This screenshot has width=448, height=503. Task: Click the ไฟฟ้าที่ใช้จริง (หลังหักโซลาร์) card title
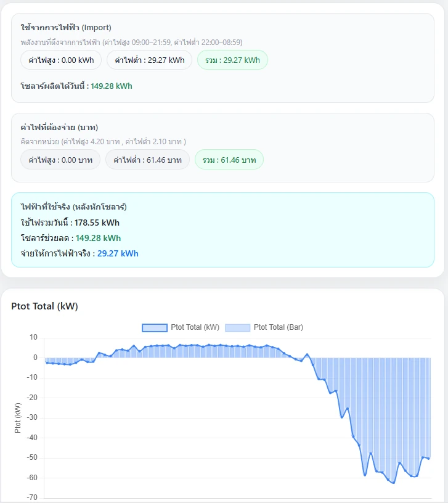[x=73, y=207]
